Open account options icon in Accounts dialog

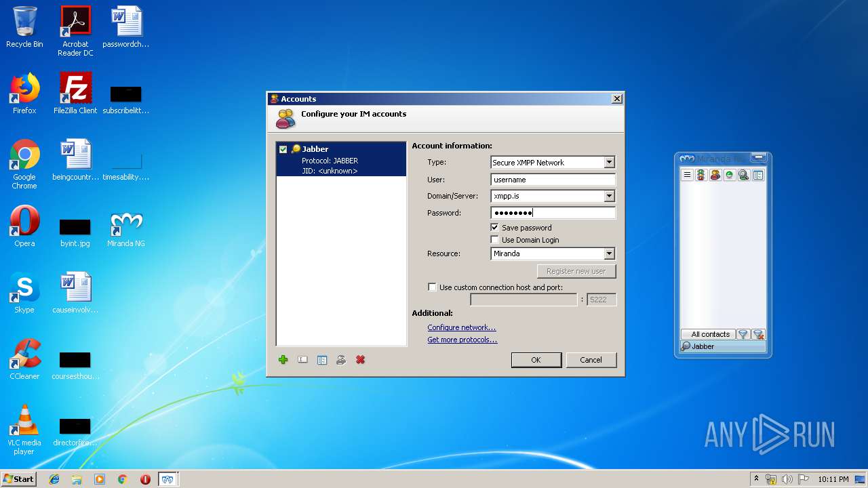pos(322,360)
